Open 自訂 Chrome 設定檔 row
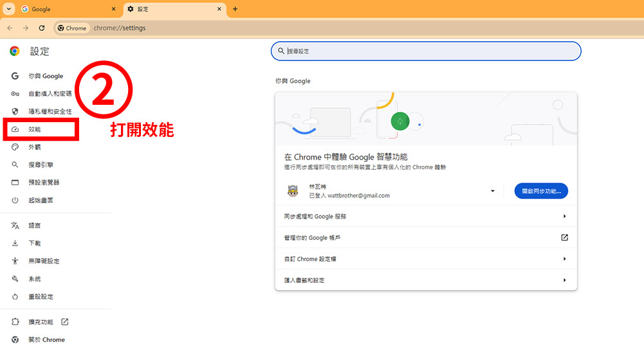644x362 pixels. (x=426, y=259)
